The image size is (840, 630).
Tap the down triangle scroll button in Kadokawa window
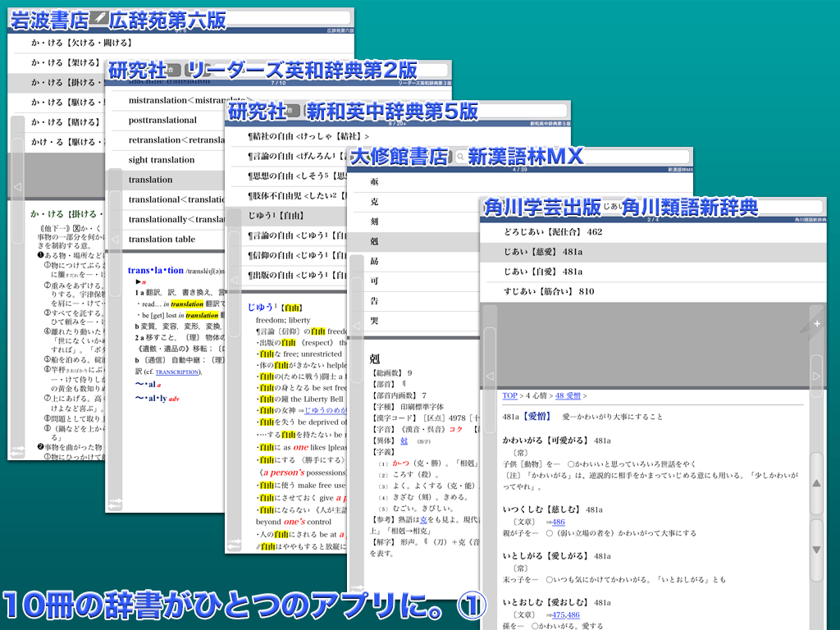tap(816, 550)
